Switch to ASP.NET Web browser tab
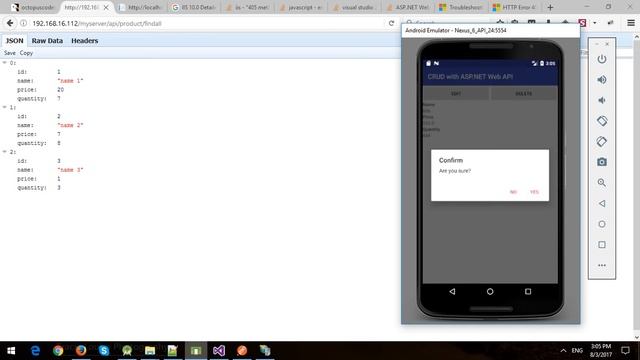 coord(408,7)
